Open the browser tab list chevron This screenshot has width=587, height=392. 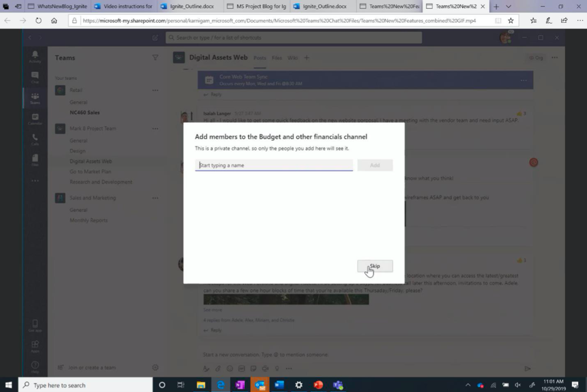pos(508,7)
